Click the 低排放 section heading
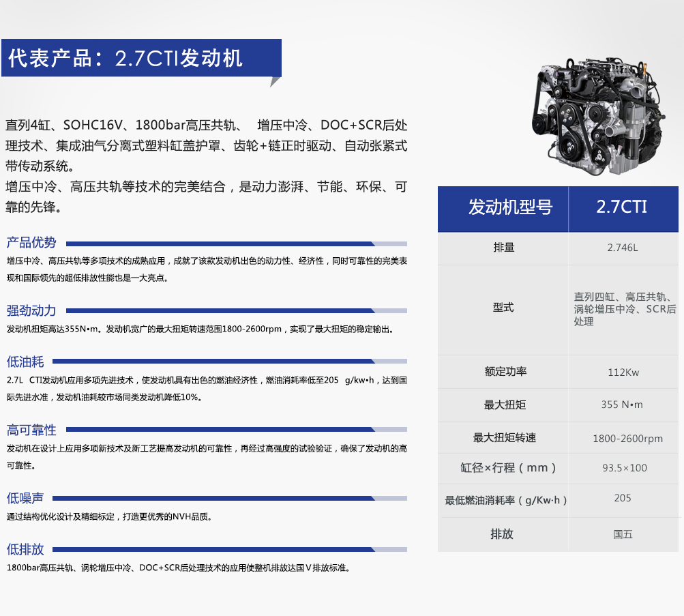Viewport: 684px width, 616px height. (x=25, y=549)
